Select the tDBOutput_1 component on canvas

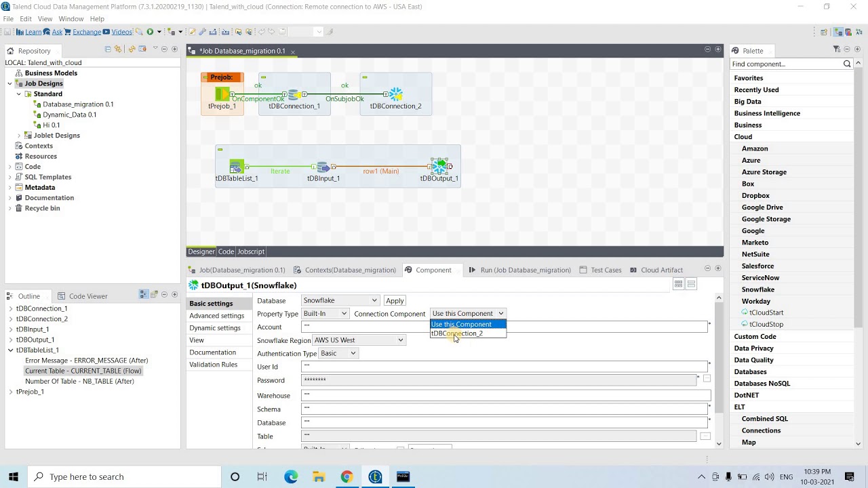[439, 166]
